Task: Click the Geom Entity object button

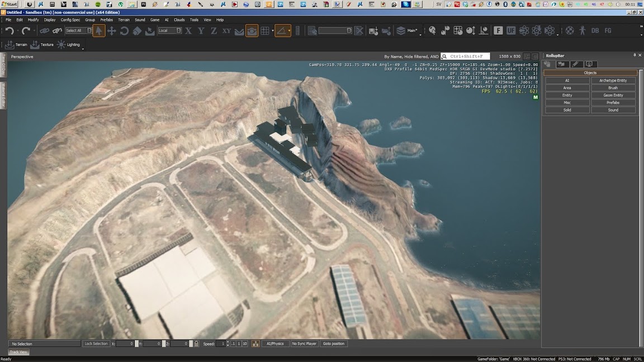Action: [613, 96]
